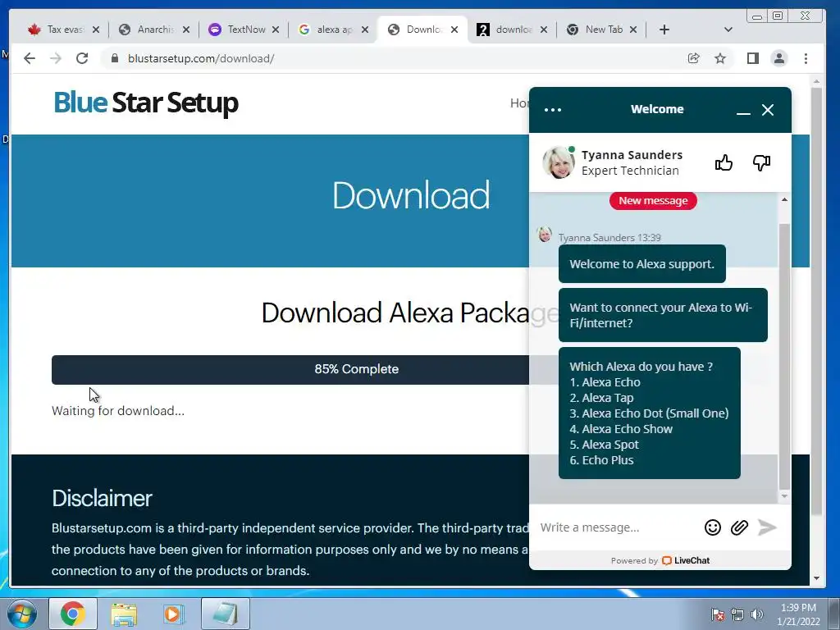Open the network tray icon
Screen dimensions: 840x630
[737, 614]
